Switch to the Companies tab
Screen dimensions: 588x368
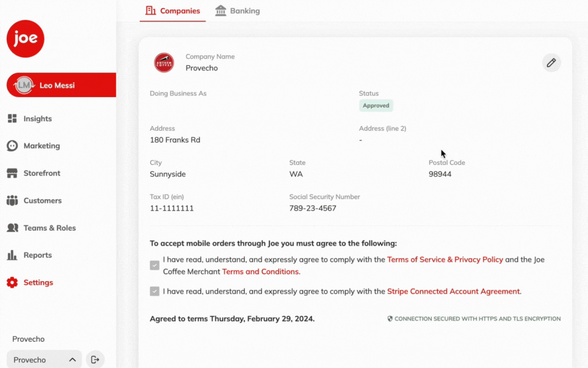[x=173, y=11]
